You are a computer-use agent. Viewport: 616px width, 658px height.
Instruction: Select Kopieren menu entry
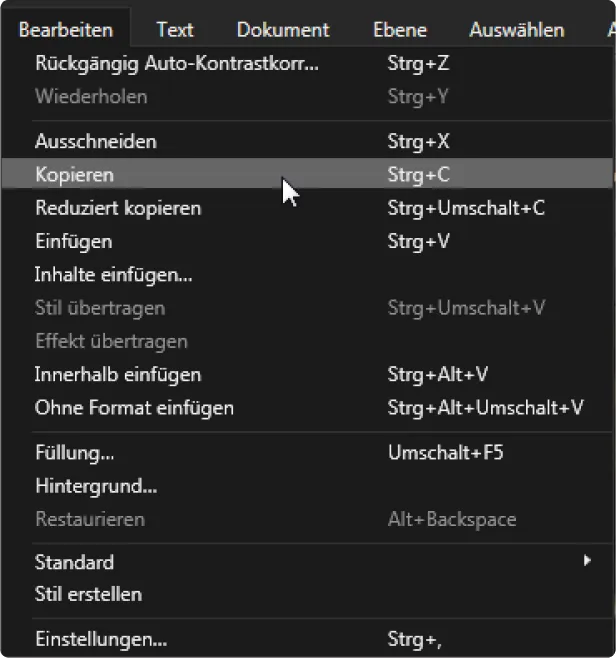(x=75, y=175)
